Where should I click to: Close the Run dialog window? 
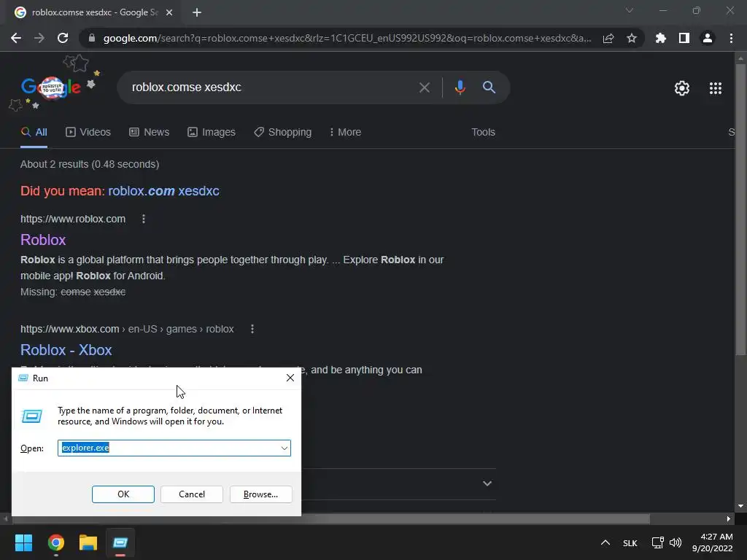[x=290, y=378]
